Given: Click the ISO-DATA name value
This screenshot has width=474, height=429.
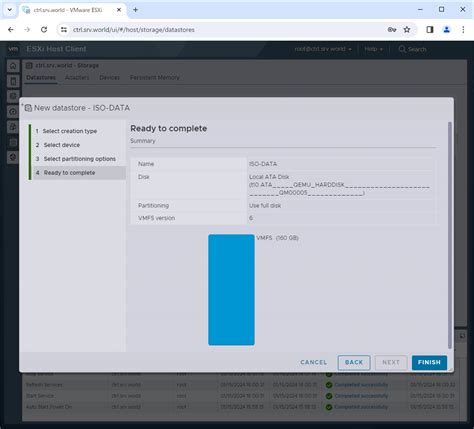Looking at the screenshot, I should (263, 164).
